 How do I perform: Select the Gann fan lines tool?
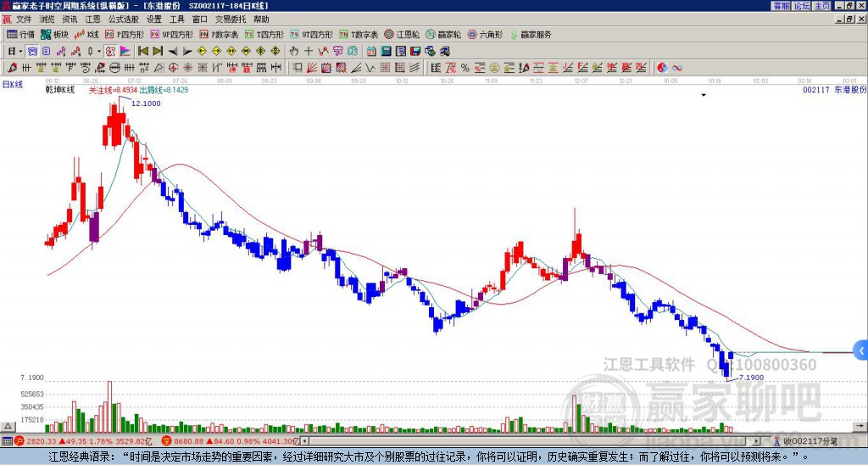tap(312, 68)
